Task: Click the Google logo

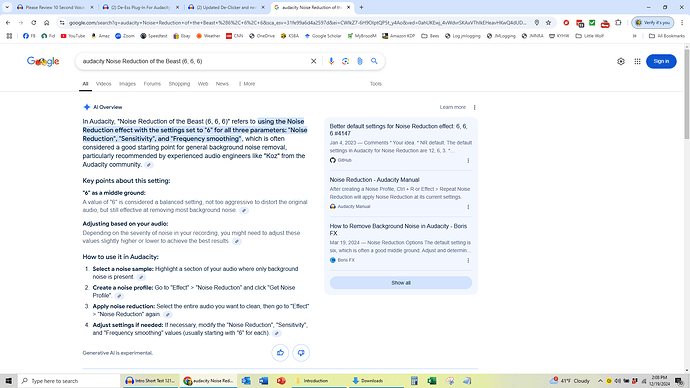Action: click(43, 61)
